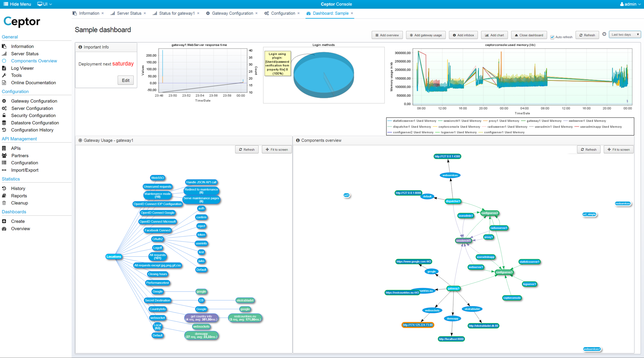Image resolution: width=644 pixels, height=358 pixels.
Task: Click the Security Configuration lock icon
Action: [x=4, y=115]
